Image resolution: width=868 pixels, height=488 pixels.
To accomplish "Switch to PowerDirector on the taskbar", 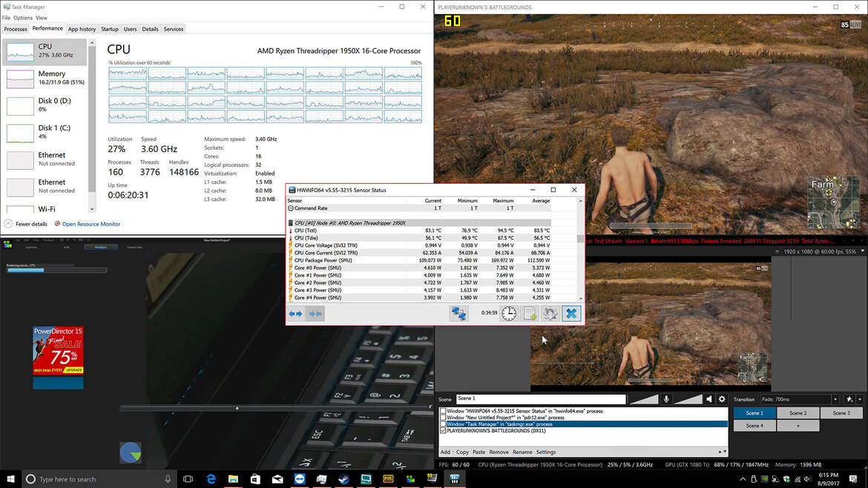I will [410, 479].
